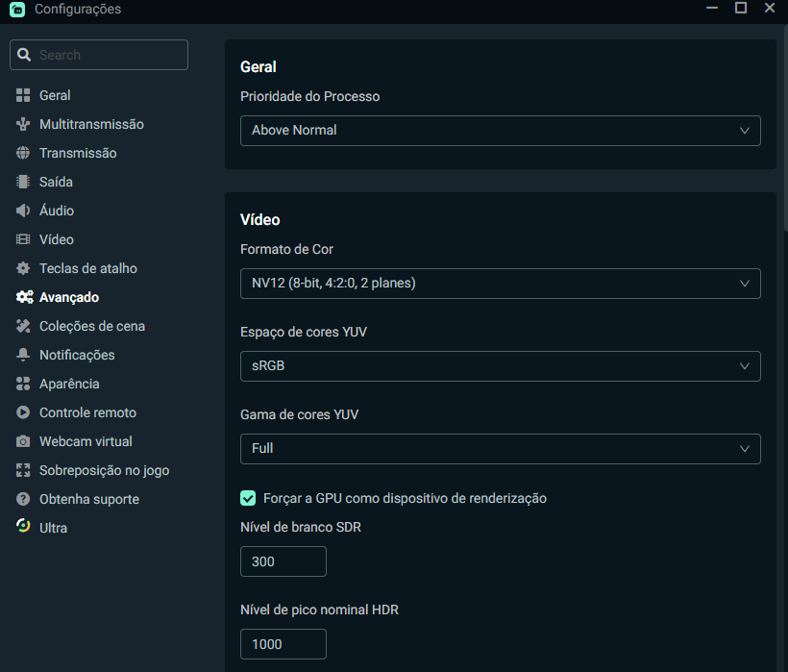Image resolution: width=788 pixels, height=672 pixels.
Task: Expand the Gama de cores YUV dropdown
Action: (500, 449)
